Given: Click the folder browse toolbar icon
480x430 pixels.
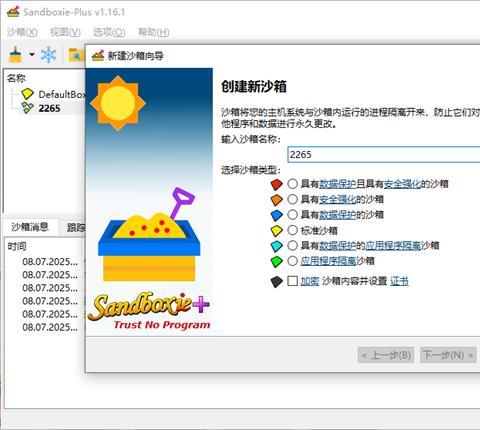Looking at the screenshot, I should click(x=76, y=55).
